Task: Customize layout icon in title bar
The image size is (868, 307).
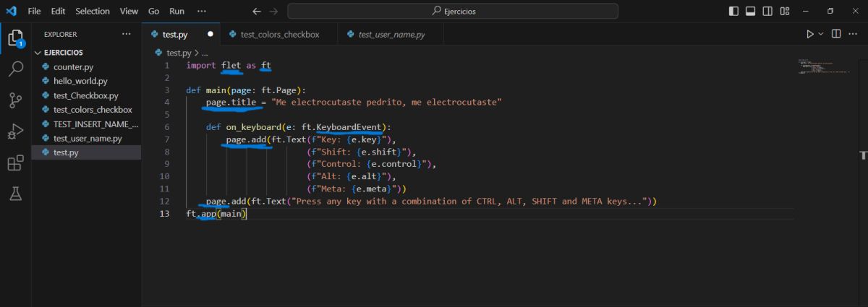Action: (786, 12)
